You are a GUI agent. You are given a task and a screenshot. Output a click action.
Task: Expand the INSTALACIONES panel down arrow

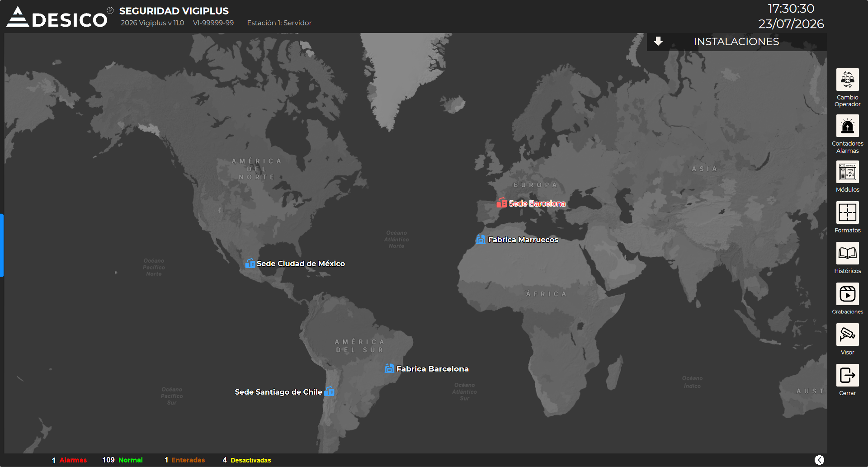pos(658,41)
